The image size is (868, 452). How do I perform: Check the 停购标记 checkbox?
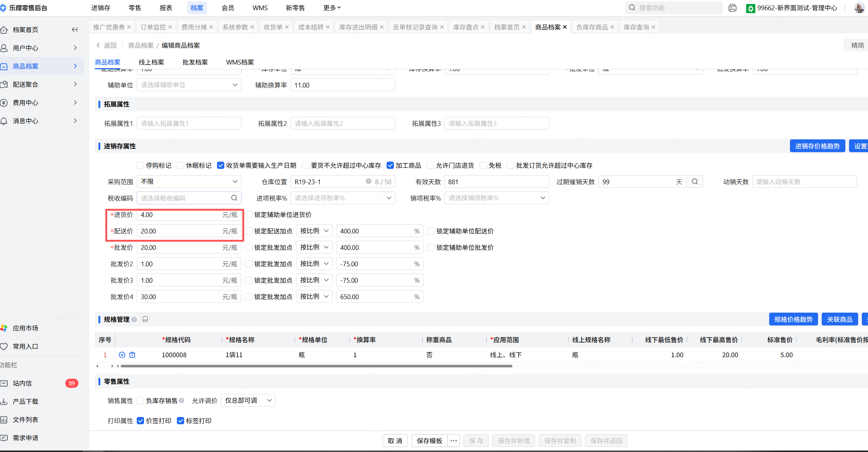140,165
